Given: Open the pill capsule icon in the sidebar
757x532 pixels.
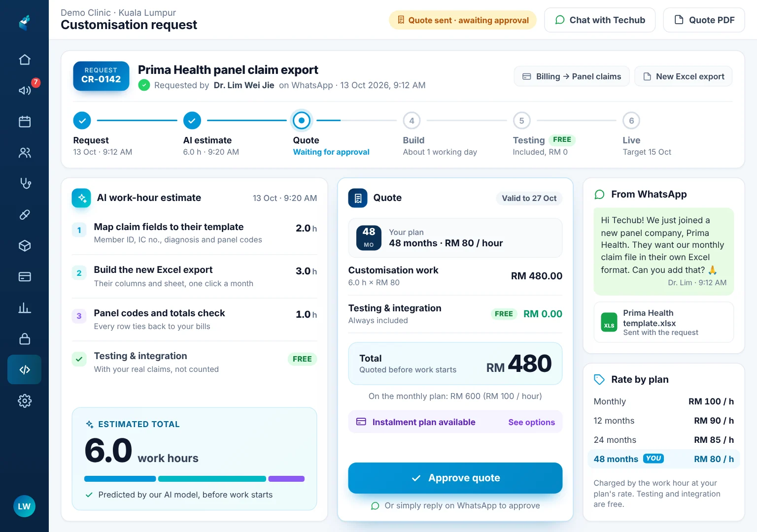Looking at the screenshot, I should pos(25,215).
